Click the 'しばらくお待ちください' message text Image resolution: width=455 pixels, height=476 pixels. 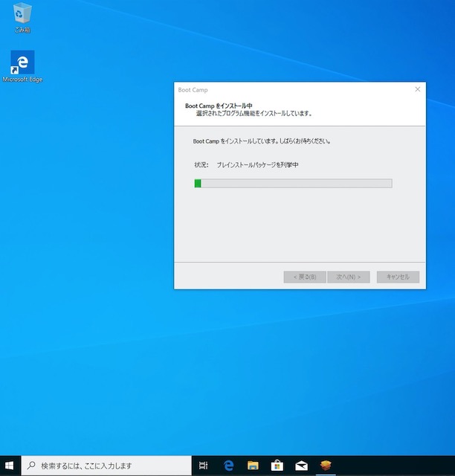pos(305,141)
